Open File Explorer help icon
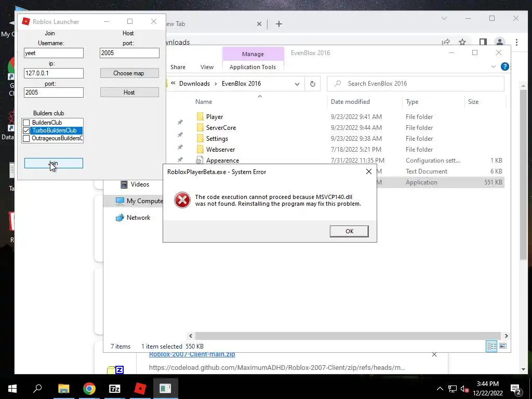532x399 pixels. (505, 66)
